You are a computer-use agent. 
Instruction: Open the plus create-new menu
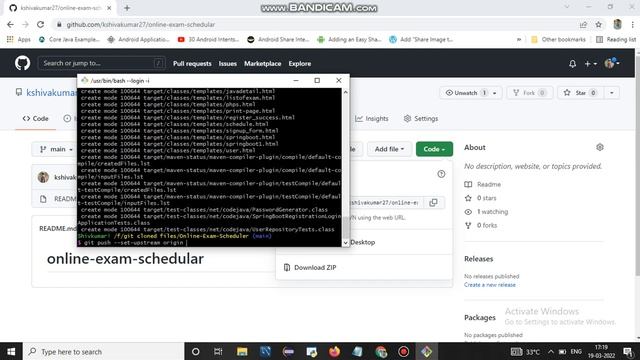[x=590, y=64]
